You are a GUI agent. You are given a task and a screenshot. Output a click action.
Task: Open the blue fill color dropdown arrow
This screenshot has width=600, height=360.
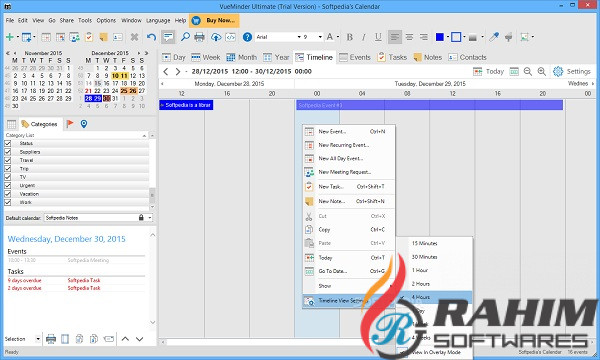tap(447, 37)
